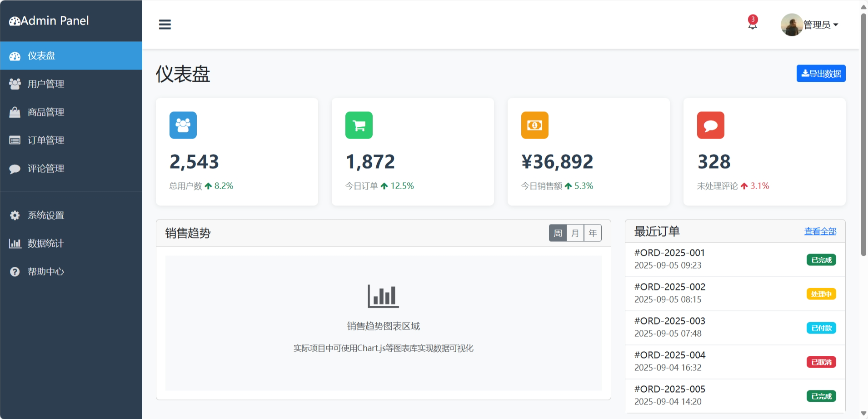Click the page vertical scrollbar
The image size is (868, 419).
point(863,136)
